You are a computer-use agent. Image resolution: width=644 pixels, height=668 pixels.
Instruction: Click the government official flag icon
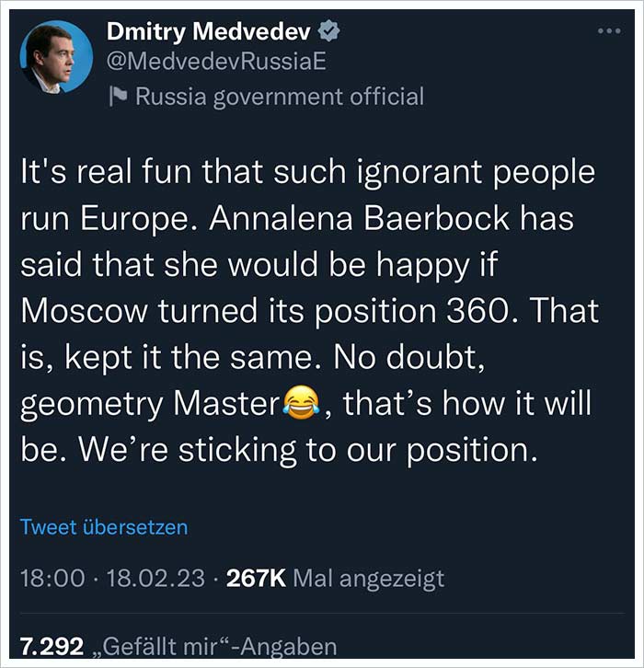(118, 96)
